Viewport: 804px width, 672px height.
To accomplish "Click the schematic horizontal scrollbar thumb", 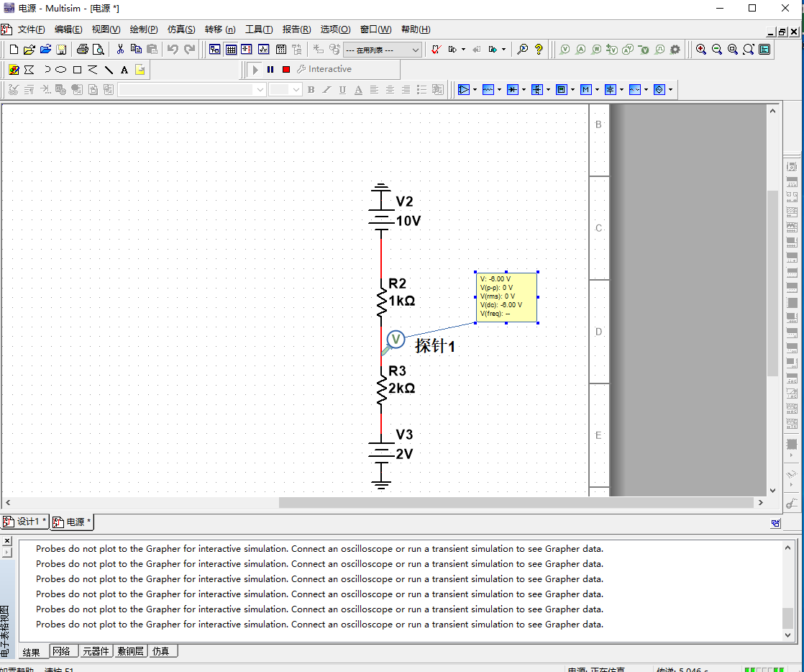I will click(516, 503).
